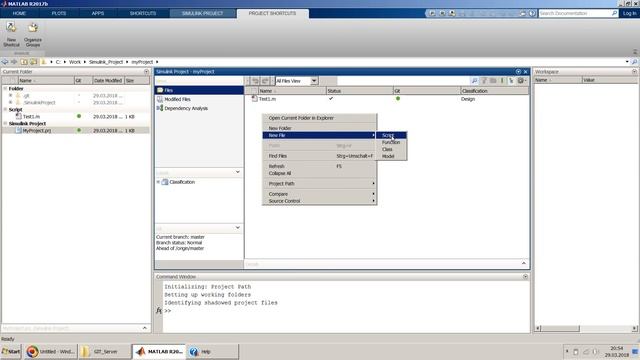Viewport: 640px width, 360px height.
Task: Click the up-one-level folder icon
Action: [x=24, y=62]
